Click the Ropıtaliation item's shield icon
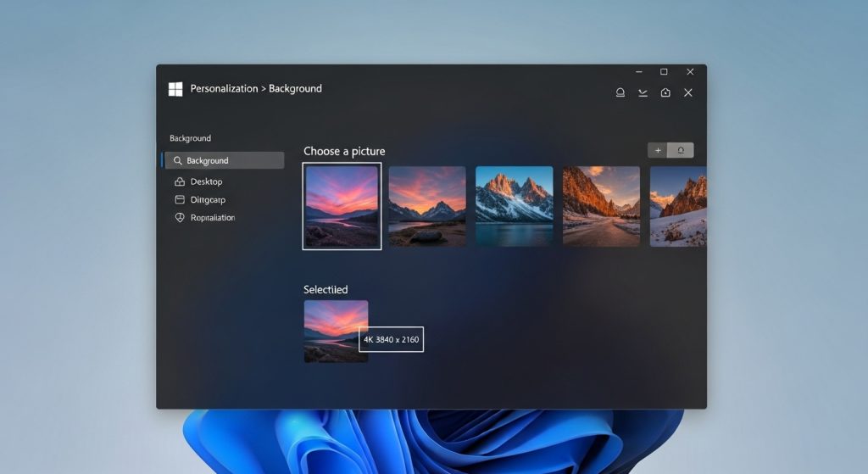868x474 pixels. pos(180,218)
